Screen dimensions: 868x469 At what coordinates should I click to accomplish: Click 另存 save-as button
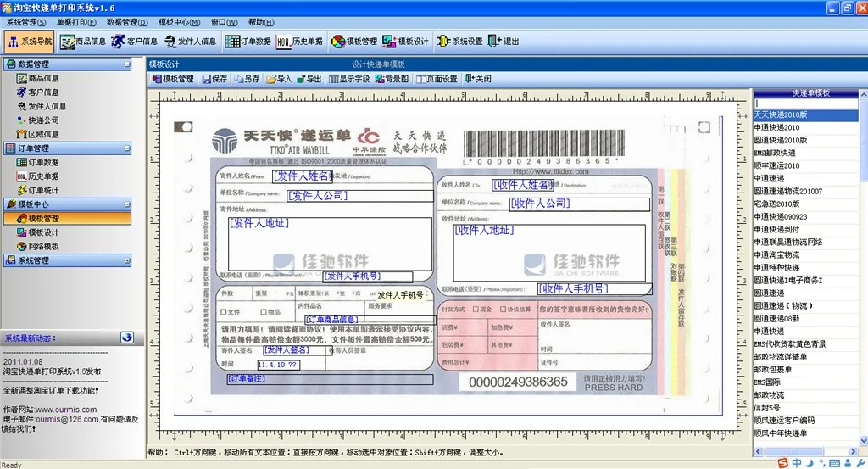pyautogui.click(x=247, y=79)
